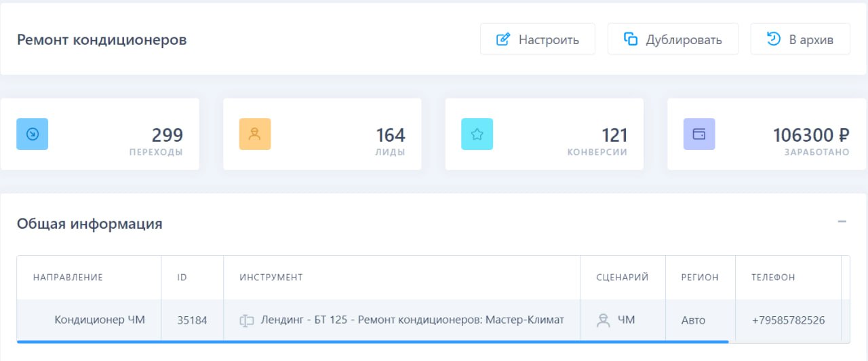Viewport: 868px width, 361px height.
Task: Click the ЧМ scenario text
Action: tap(627, 320)
